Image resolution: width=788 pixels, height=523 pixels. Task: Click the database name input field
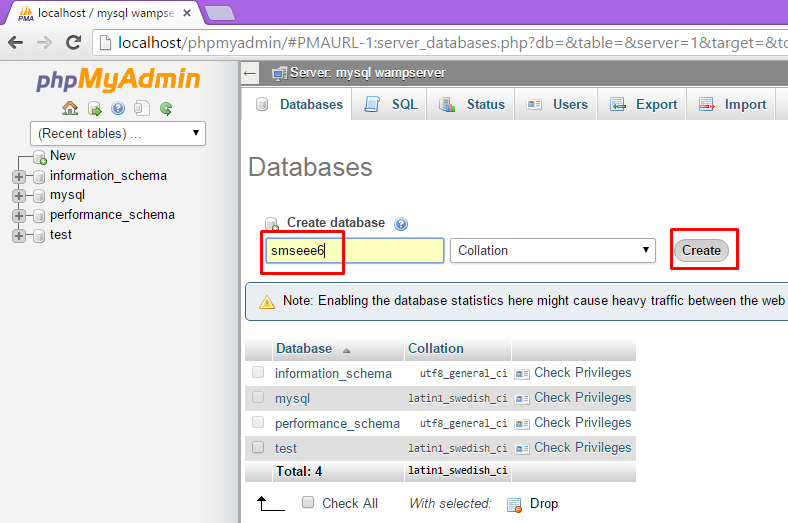354,250
